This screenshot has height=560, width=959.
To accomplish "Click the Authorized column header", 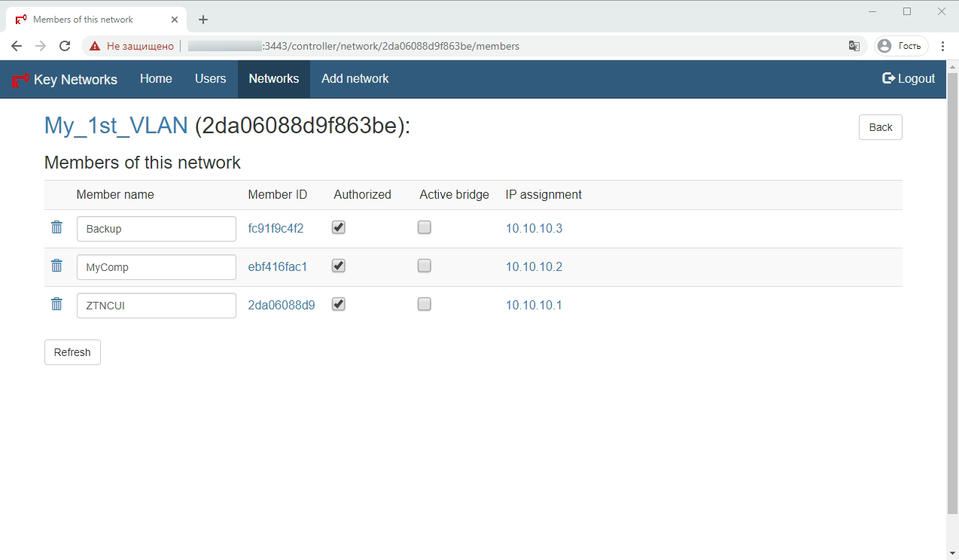I will point(363,194).
